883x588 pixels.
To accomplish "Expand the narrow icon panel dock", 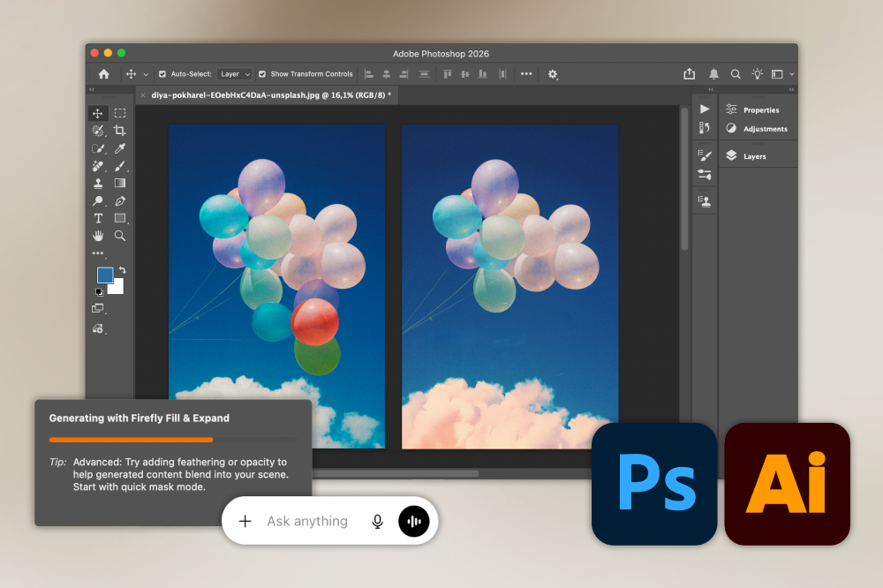I will click(x=711, y=89).
